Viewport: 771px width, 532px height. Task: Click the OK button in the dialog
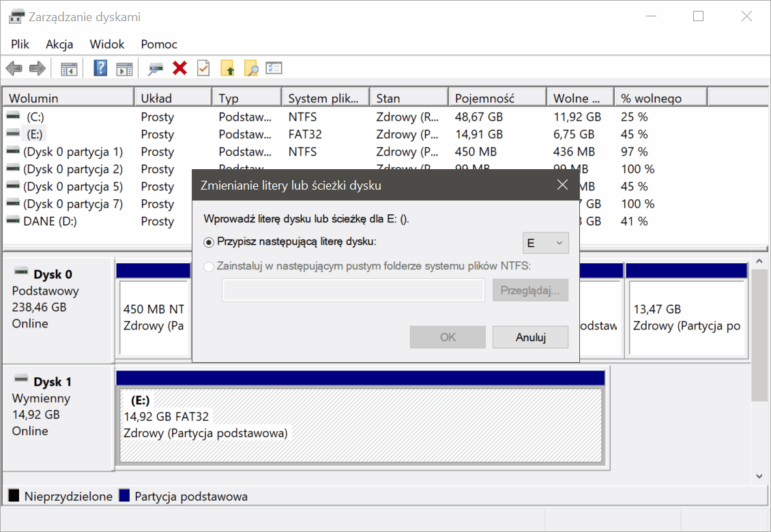click(x=448, y=338)
